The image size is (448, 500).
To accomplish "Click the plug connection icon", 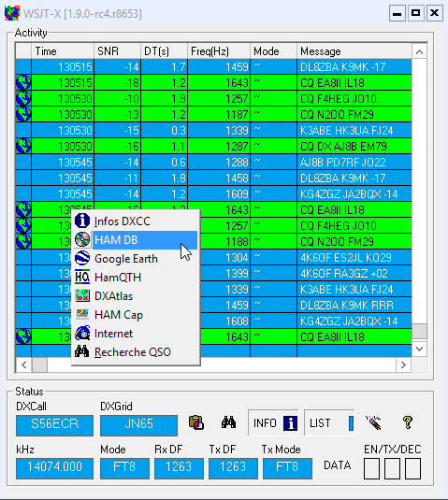I will (373, 422).
